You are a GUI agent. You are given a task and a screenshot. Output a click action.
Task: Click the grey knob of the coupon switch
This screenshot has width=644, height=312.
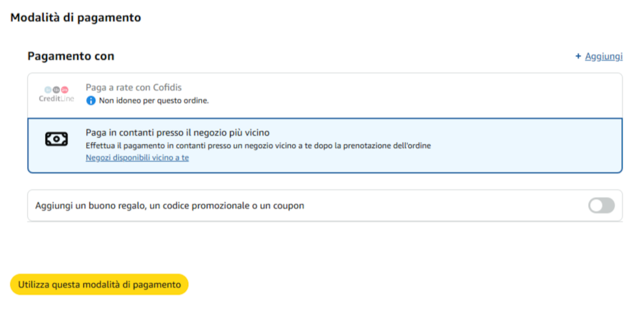pyautogui.click(x=596, y=206)
